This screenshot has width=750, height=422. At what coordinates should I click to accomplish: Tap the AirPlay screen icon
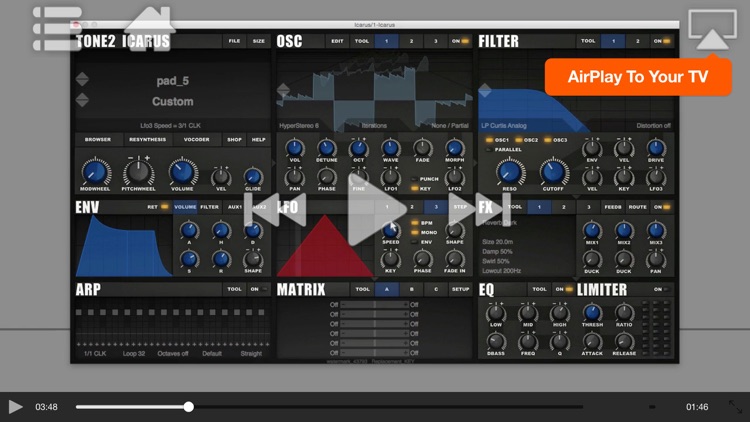click(712, 30)
